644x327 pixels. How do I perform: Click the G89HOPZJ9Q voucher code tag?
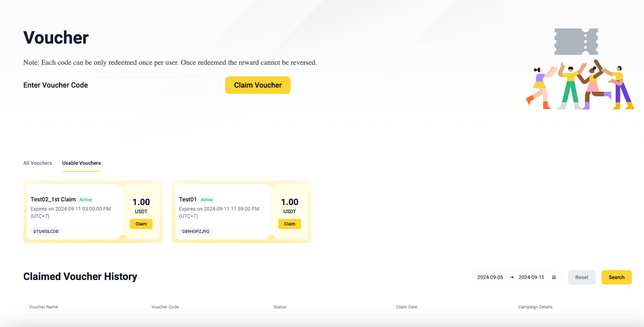pos(196,232)
